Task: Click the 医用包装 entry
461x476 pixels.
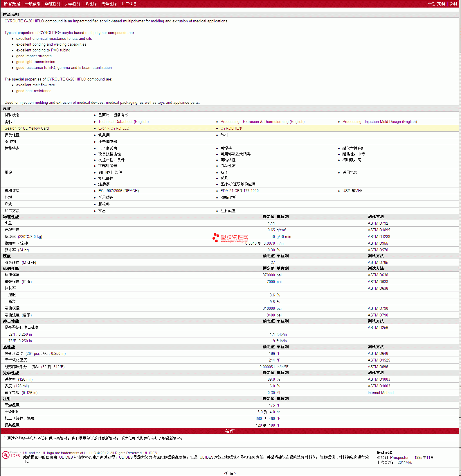Action: pos(350,172)
